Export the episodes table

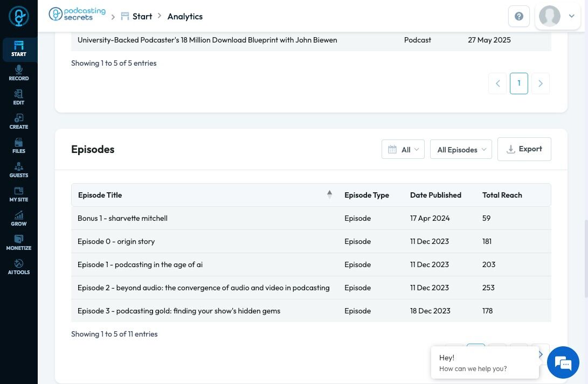pyautogui.click(x=524, y=149)
